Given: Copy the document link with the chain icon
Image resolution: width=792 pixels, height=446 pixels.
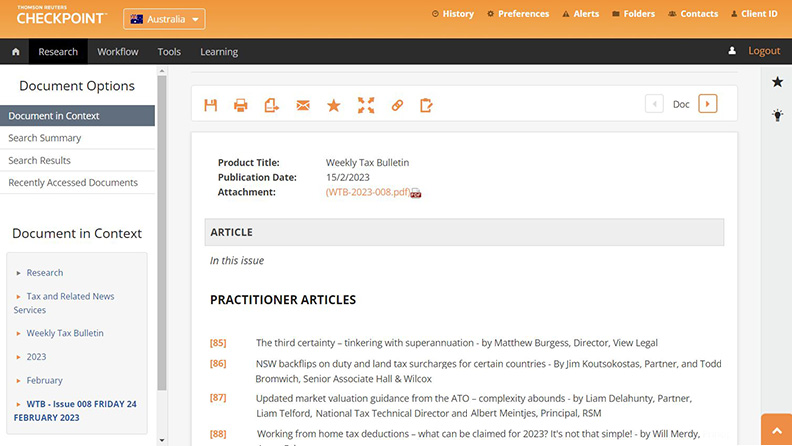Looking at the screenshot, I should click(x=397, y=105).
